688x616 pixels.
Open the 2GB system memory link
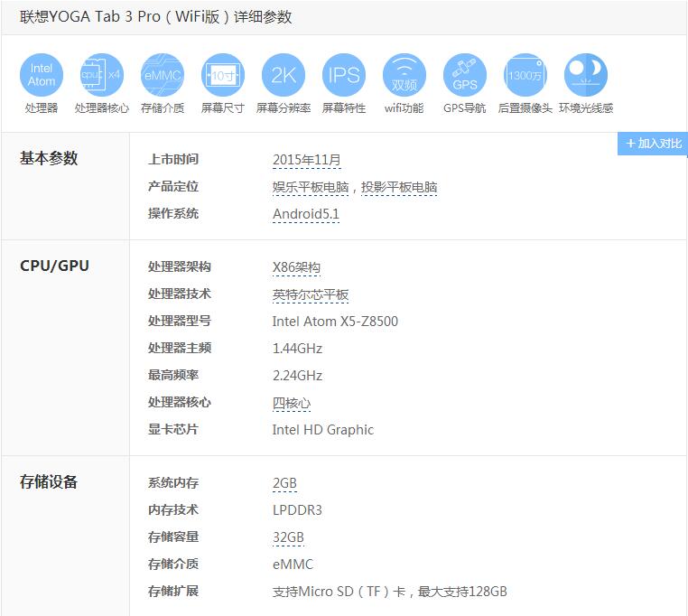coord(284,483)
